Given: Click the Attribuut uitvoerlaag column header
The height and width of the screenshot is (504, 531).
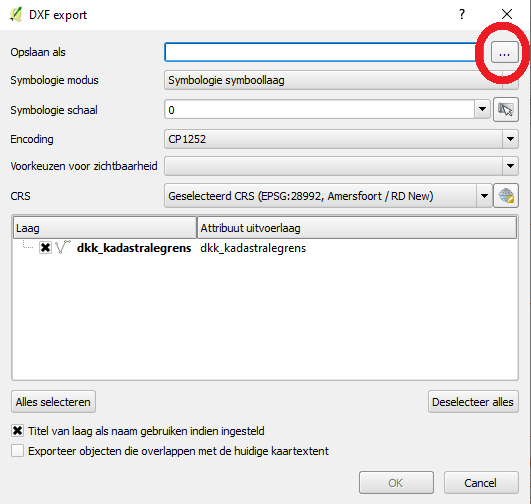Looking at the screenshot, I should click(357, 228).
